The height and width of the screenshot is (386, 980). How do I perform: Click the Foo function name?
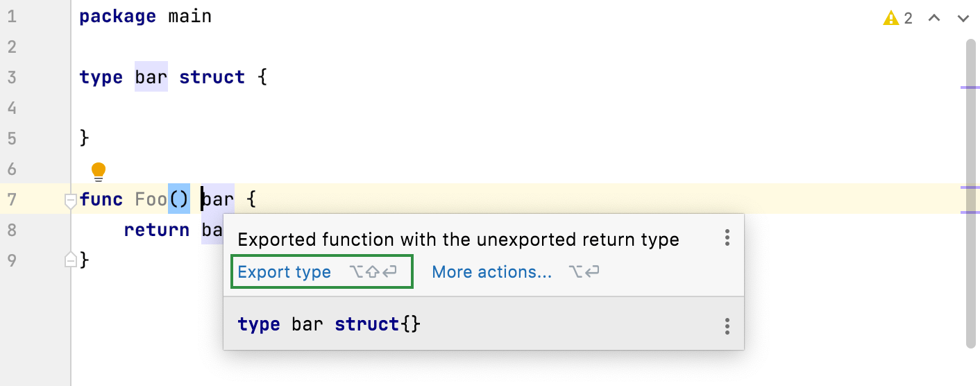point(151,200)
